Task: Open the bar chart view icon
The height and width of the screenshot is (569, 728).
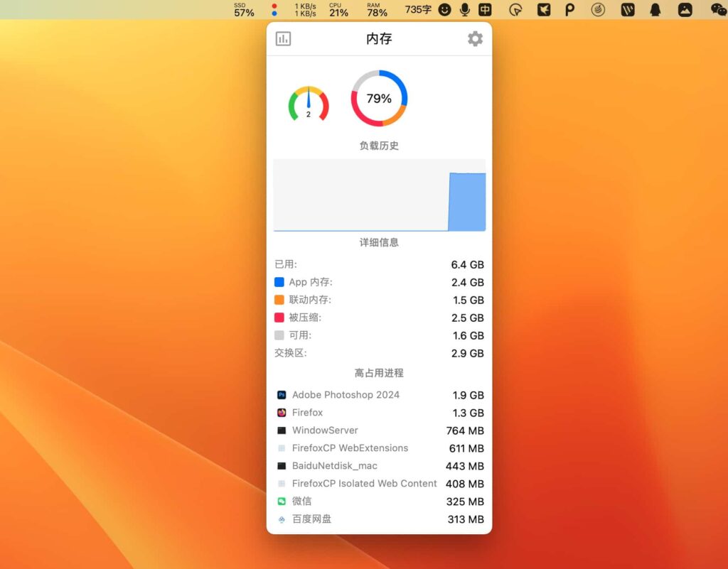Action: (x=283, y=38)
